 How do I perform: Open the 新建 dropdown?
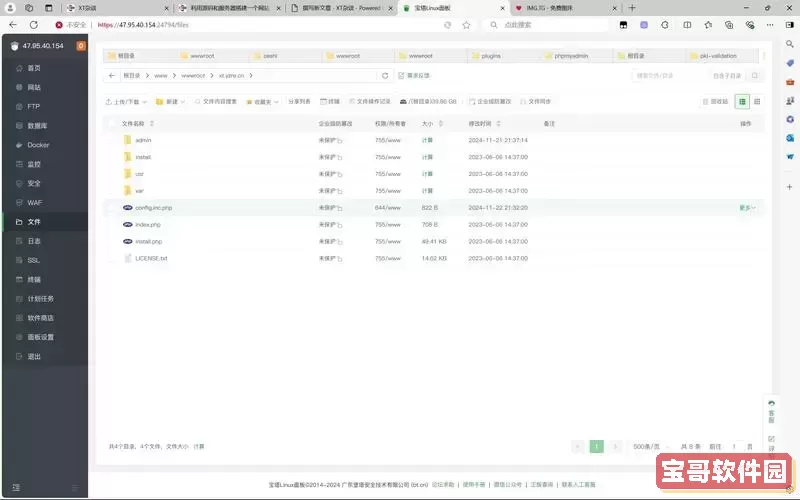(x=170, y=102)
